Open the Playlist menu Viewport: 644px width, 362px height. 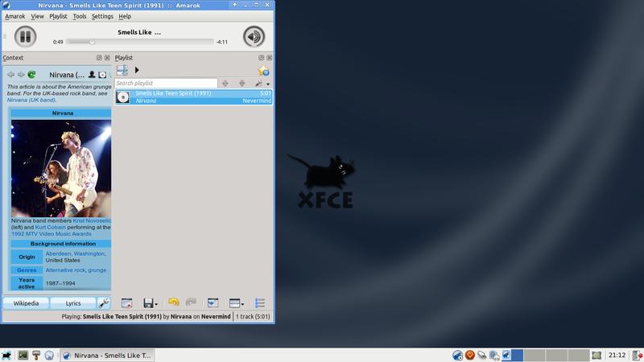[x=58, y=16]
